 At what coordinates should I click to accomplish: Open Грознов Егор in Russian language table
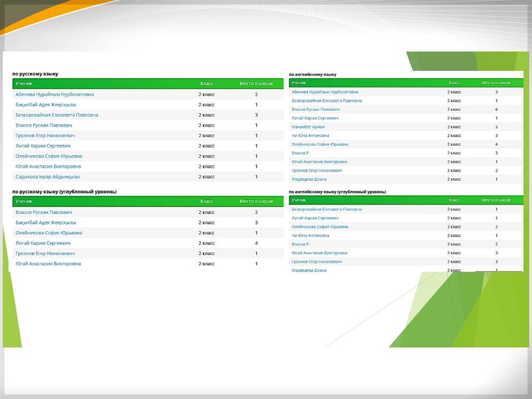[x=45, y=136]
